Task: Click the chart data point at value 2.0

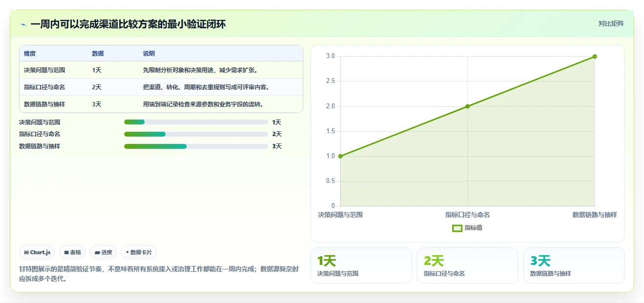Action: click(468, 106)
